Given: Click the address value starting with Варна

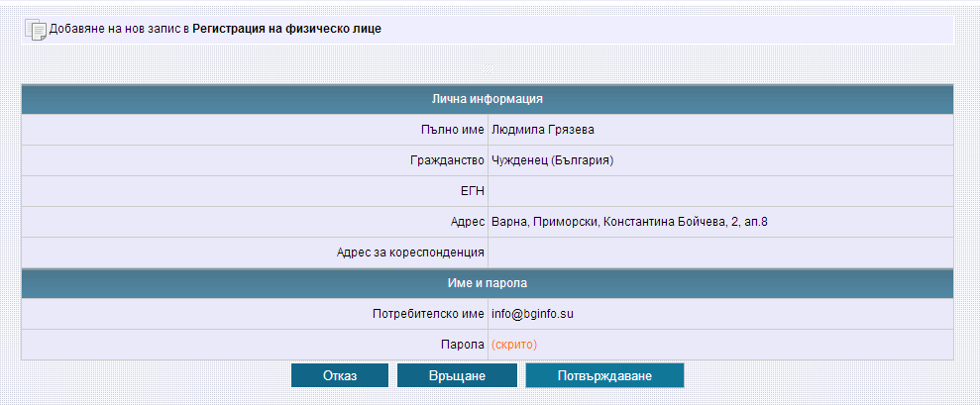Looking at the screenshot, I should [x=630, y=222].
